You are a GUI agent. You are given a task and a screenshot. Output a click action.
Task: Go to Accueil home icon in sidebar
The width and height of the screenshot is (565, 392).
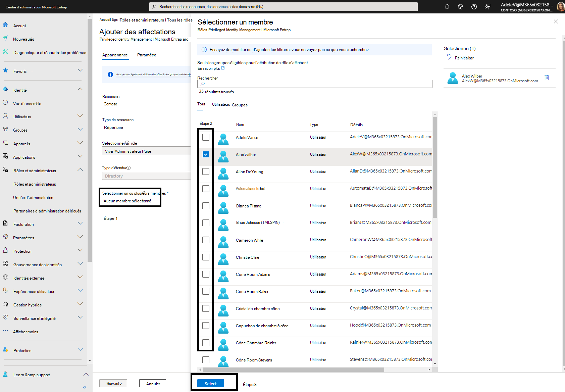pos(5,25)
